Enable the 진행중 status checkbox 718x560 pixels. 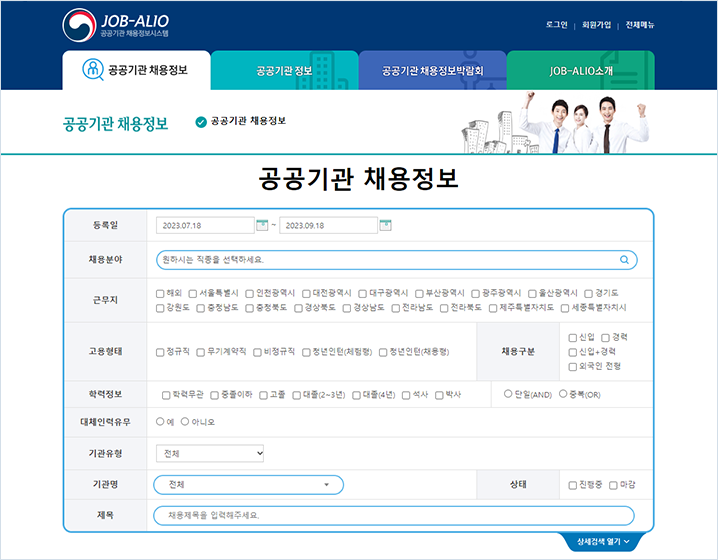click(572, 485)
